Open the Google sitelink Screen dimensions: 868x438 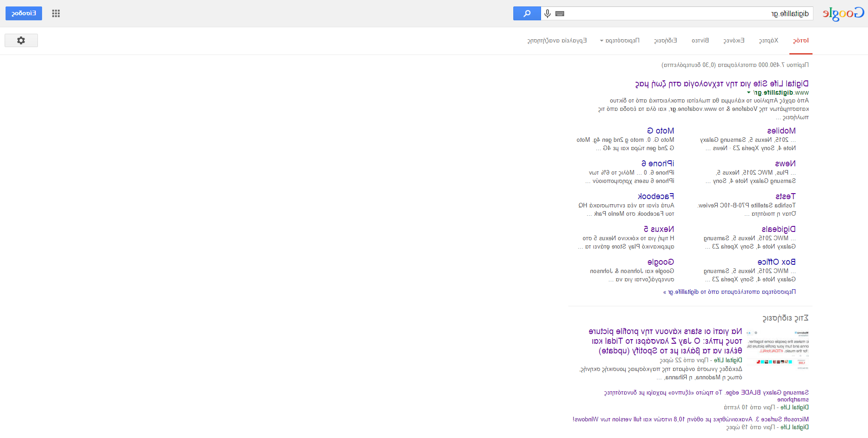661,262
